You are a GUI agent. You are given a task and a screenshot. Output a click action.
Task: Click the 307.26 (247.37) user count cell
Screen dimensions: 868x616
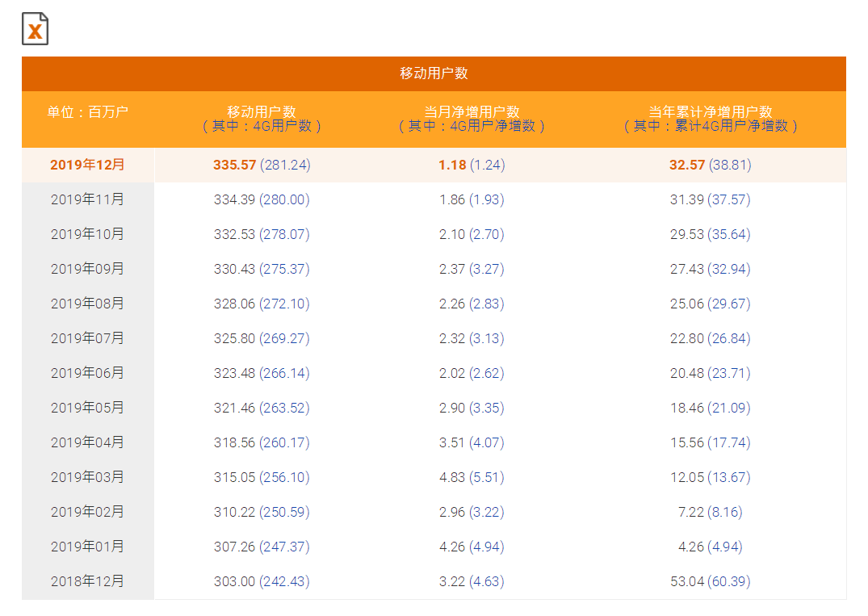click(x=262, y=547)
